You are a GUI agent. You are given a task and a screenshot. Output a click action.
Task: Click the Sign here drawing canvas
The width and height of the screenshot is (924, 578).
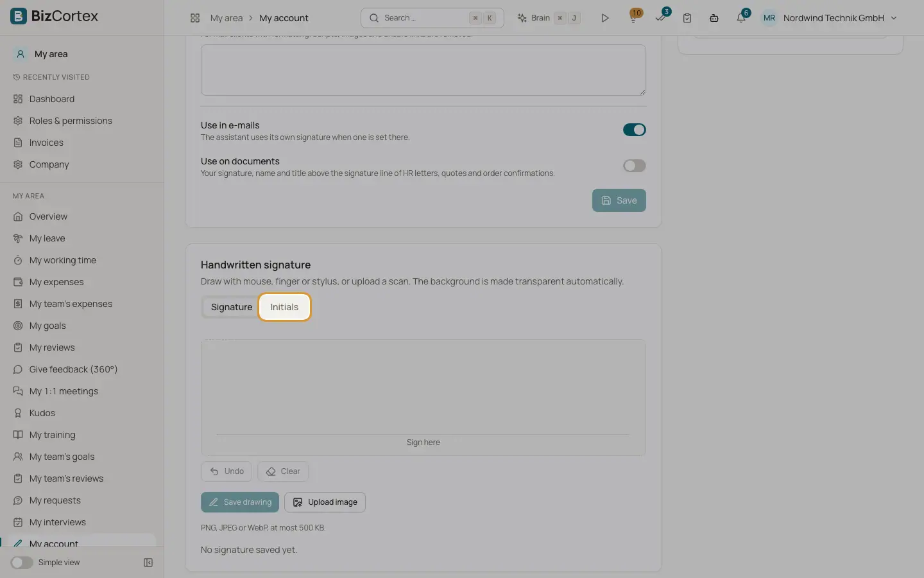424,398
